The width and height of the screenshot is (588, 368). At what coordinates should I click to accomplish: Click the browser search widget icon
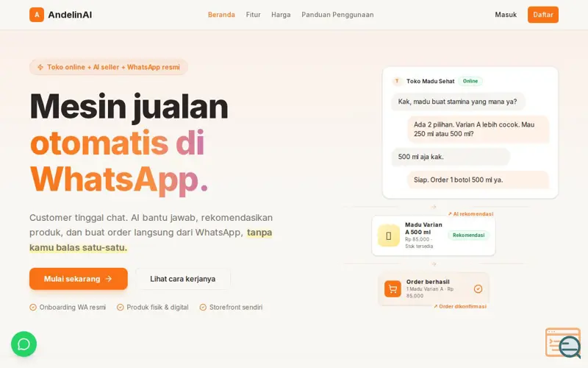pyautogui.click(x=563, y=343)
